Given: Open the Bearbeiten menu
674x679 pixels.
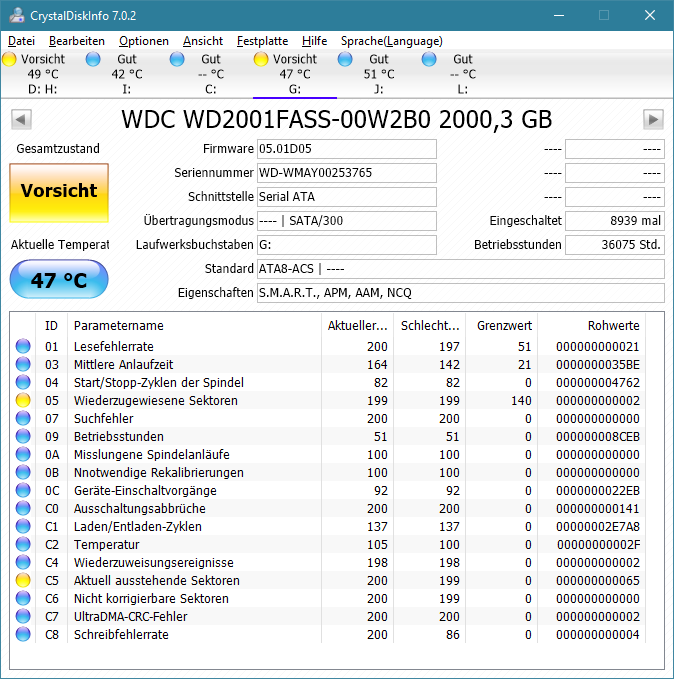Looking at the screenshot, I should pyautogui.click(x=77, y=41).
